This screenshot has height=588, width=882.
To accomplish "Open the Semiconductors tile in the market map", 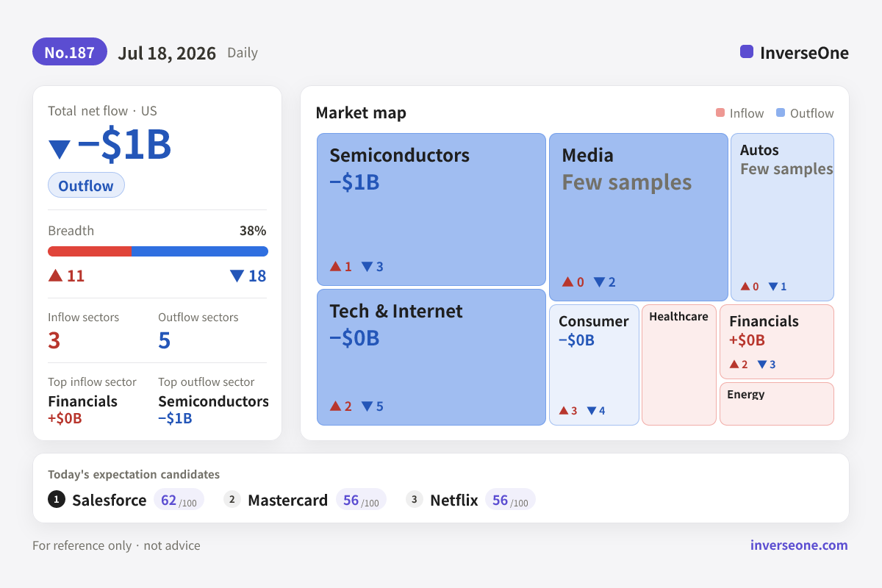I will (431, 209).
